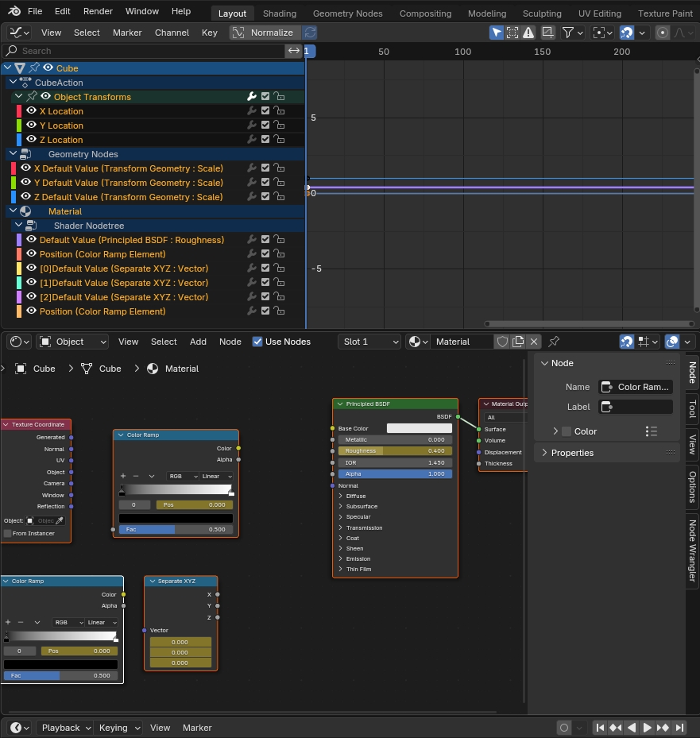Add color stop on upper Color Ramp

pos(123,477)
